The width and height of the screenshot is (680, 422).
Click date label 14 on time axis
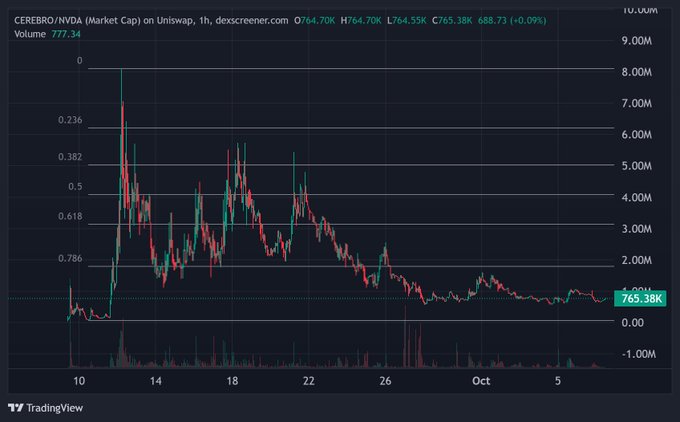156,381
